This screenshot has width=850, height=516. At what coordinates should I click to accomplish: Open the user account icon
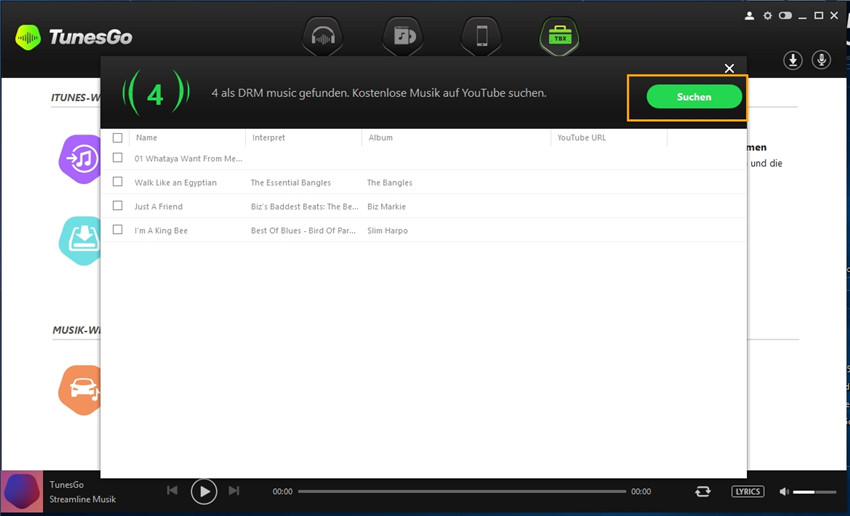click(750, 16)
